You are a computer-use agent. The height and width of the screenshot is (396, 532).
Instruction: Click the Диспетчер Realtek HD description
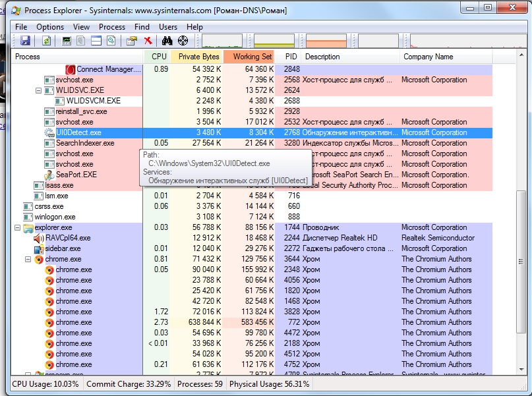[340, 238]
